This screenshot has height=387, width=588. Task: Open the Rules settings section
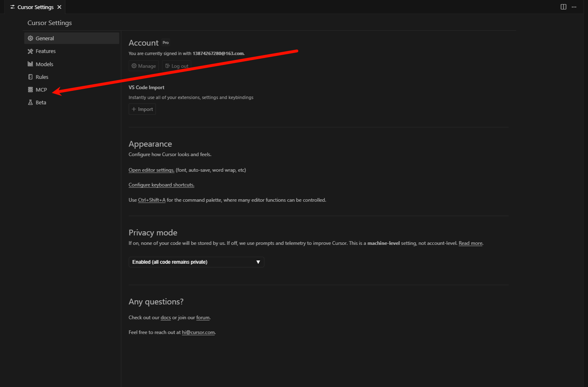(72, 77)
